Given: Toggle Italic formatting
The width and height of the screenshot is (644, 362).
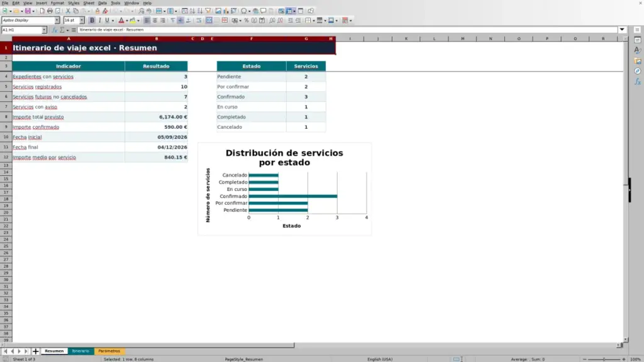Looking at the screenshot, I should click(100, 21).
